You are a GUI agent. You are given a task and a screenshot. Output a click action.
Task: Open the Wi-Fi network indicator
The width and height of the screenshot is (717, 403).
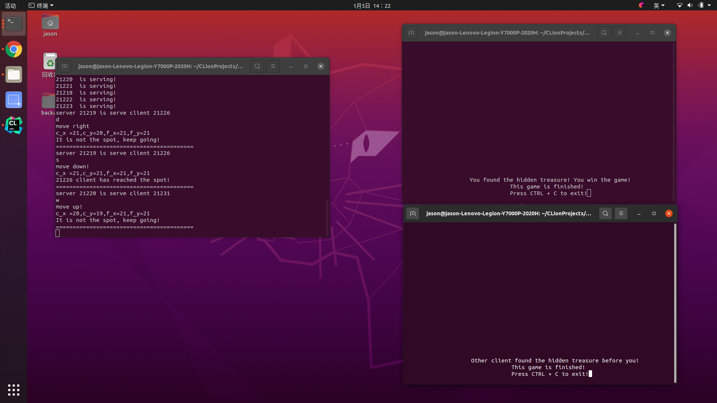click(680, 5)
